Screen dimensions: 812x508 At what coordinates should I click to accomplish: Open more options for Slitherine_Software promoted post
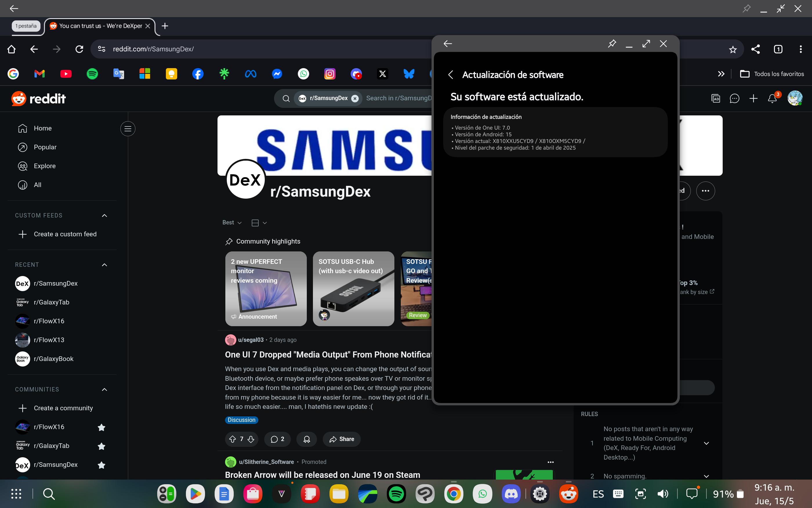point(550,462)
